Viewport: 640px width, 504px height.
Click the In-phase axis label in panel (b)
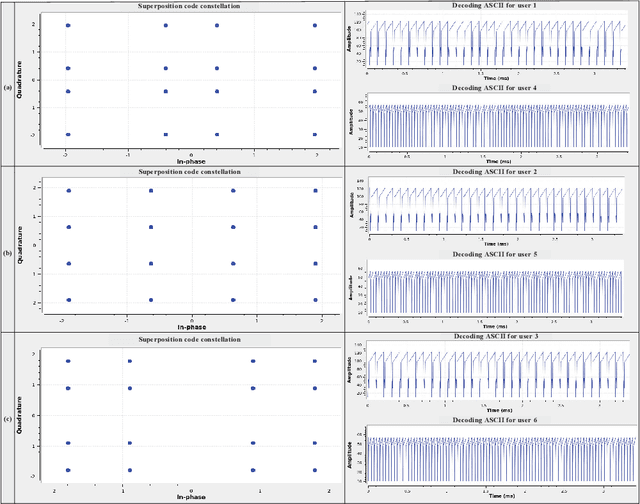tap(192, 326)
